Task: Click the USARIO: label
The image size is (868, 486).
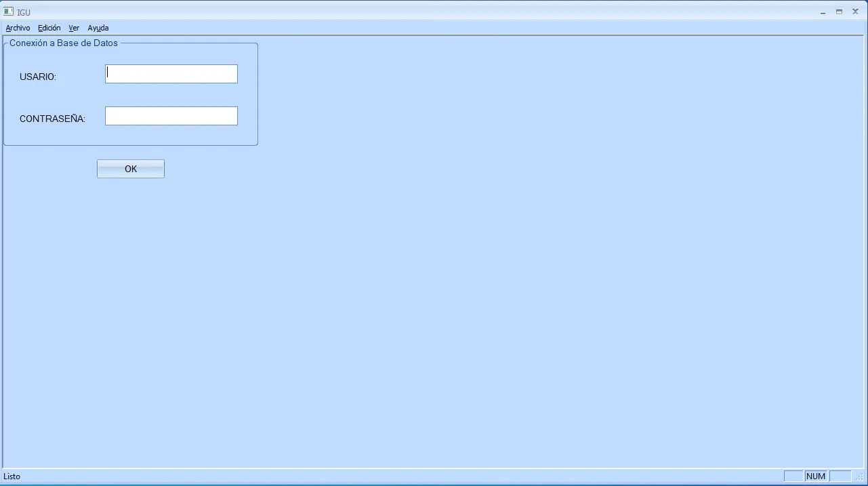Action: pos(38,77)
